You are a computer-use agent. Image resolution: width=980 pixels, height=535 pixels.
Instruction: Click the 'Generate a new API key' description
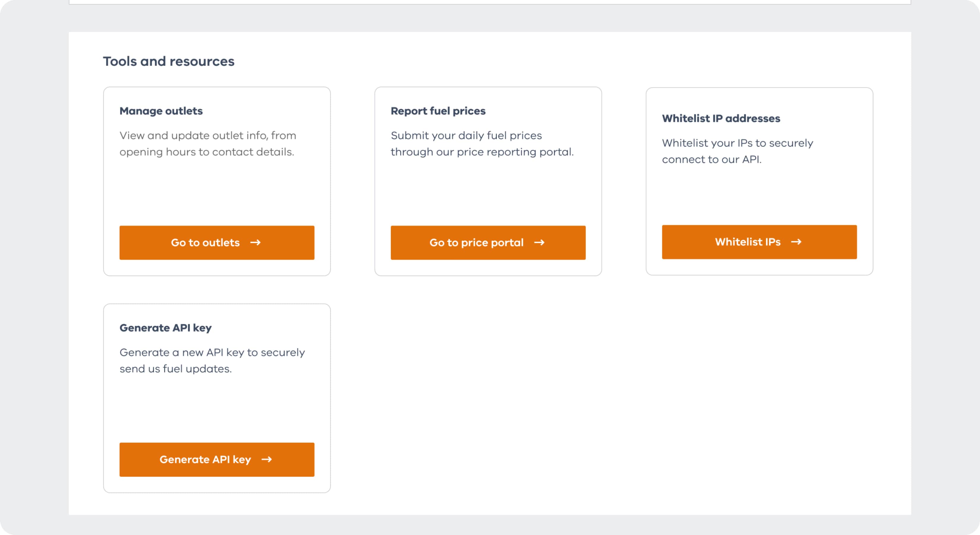coord(212,360)
